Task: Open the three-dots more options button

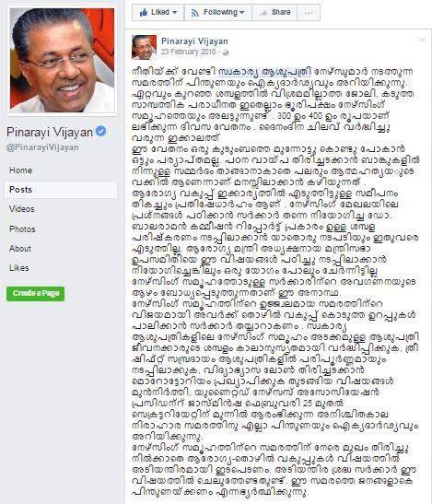Action: coord(309,13)
